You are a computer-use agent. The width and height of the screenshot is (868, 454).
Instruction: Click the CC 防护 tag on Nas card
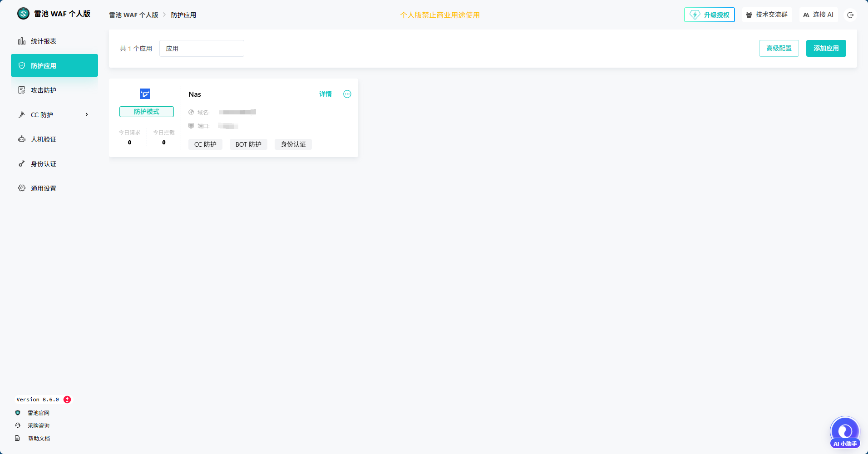point(205,144)
